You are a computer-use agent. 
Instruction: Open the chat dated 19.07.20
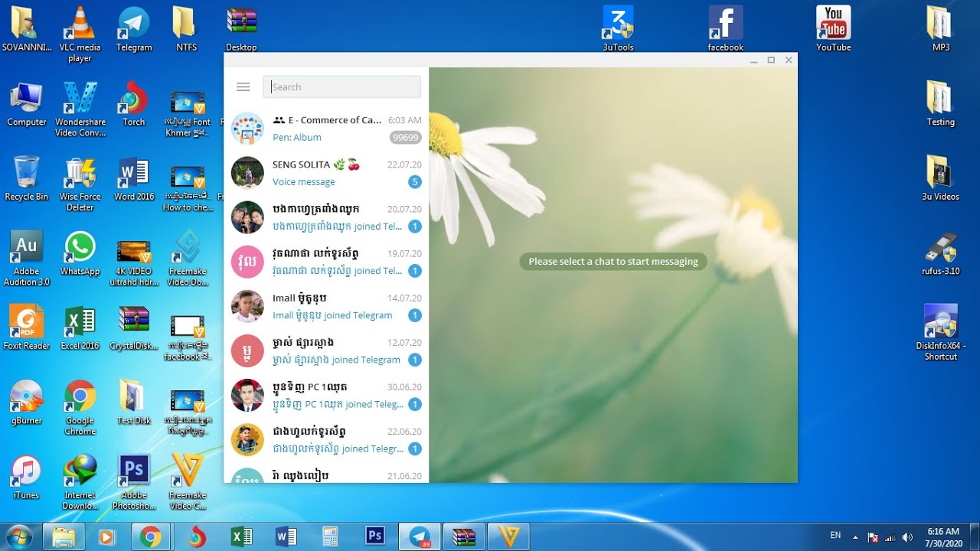click(326, 262)
